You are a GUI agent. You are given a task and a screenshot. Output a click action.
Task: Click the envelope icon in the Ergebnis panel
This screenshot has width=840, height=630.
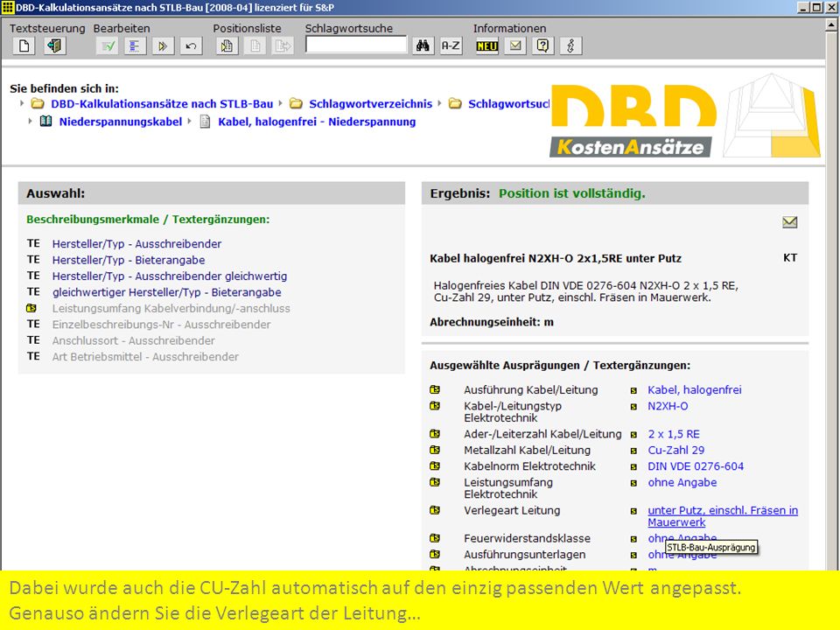pyautogui.click(x=789, y=221)
